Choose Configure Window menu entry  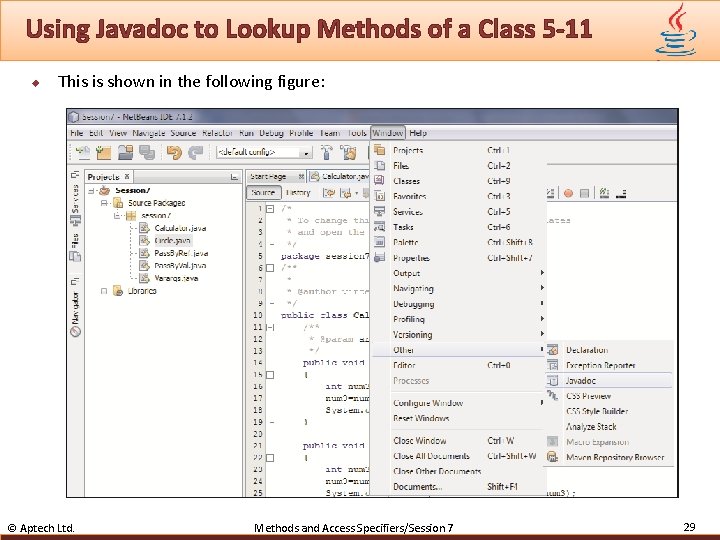coord(458,403)
